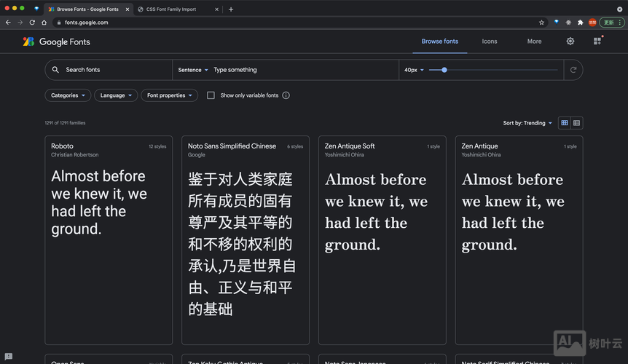
Task: Open selected families grid icon
Action: coord(597,41)
